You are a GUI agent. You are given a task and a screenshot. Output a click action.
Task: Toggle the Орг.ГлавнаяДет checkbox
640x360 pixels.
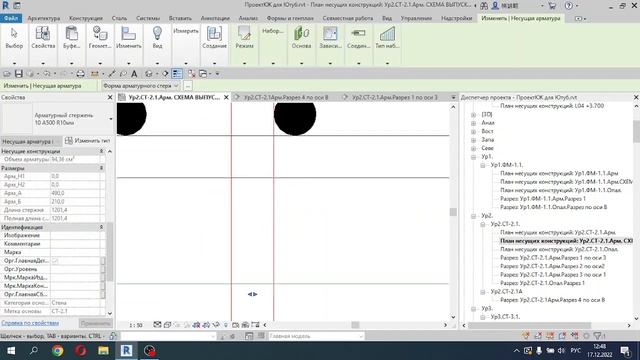pos(55,260)
